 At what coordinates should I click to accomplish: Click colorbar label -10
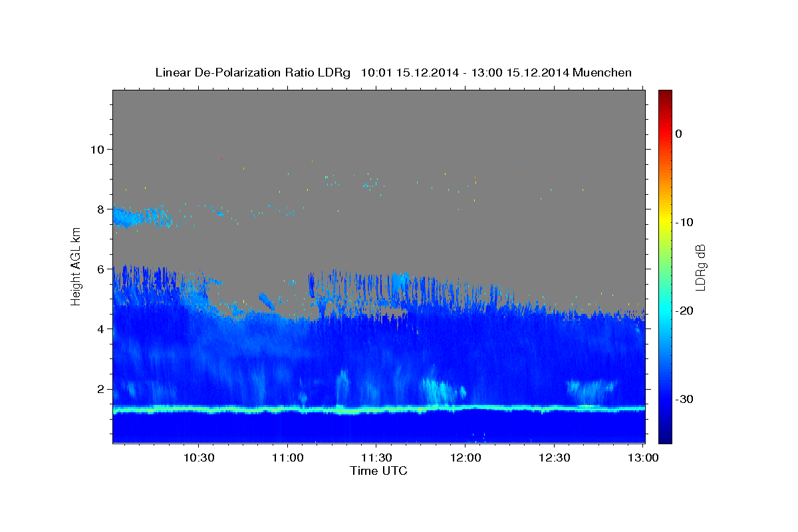(x=684, y=222)
